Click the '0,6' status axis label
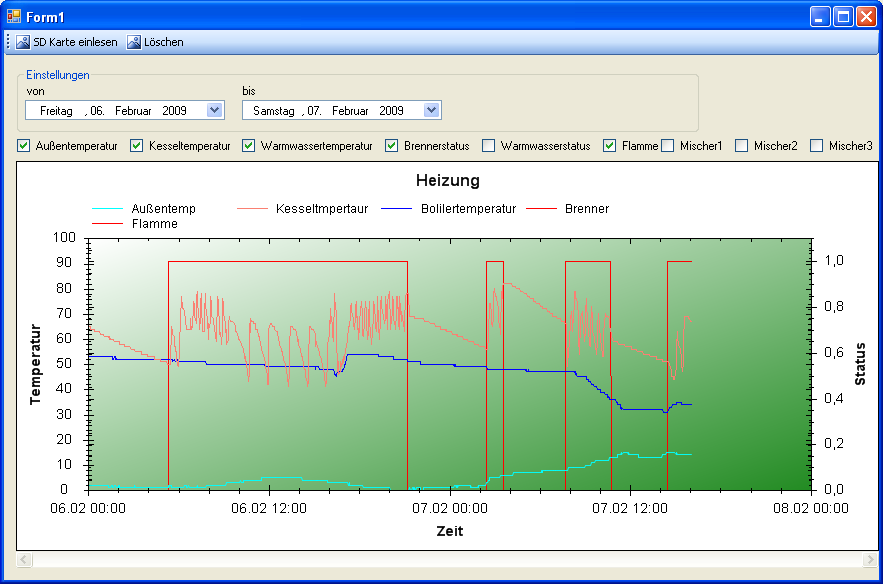883x584 pixels. coord(834,353)
